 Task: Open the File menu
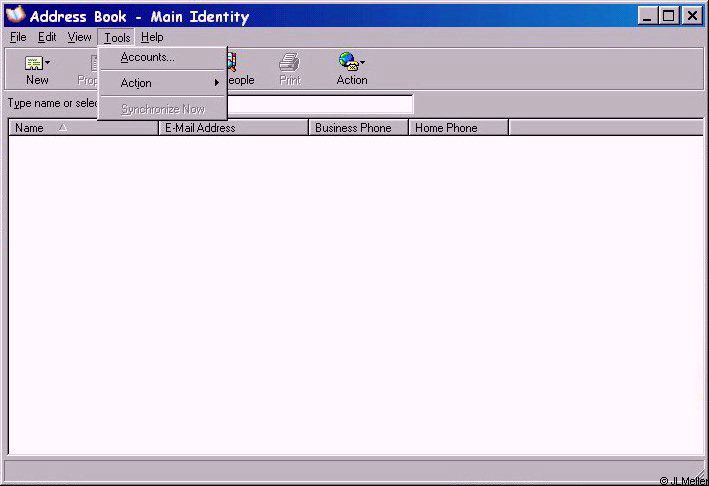(18, 37)
